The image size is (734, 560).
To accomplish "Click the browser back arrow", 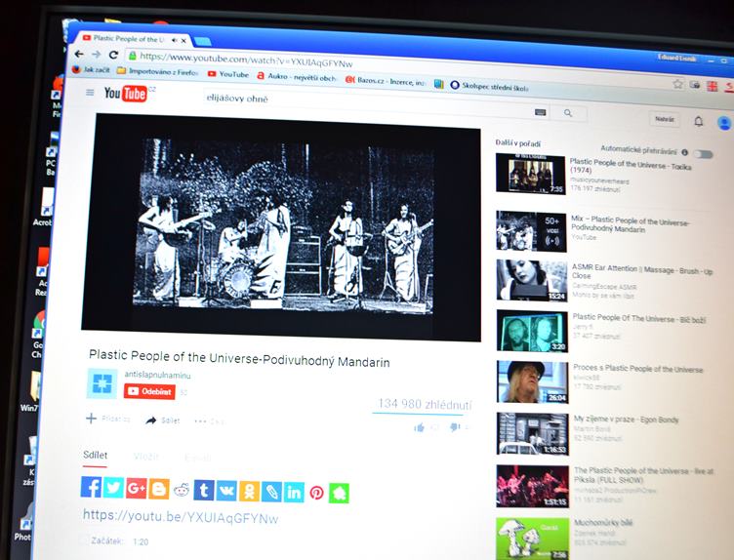I will tap(79, 54).
